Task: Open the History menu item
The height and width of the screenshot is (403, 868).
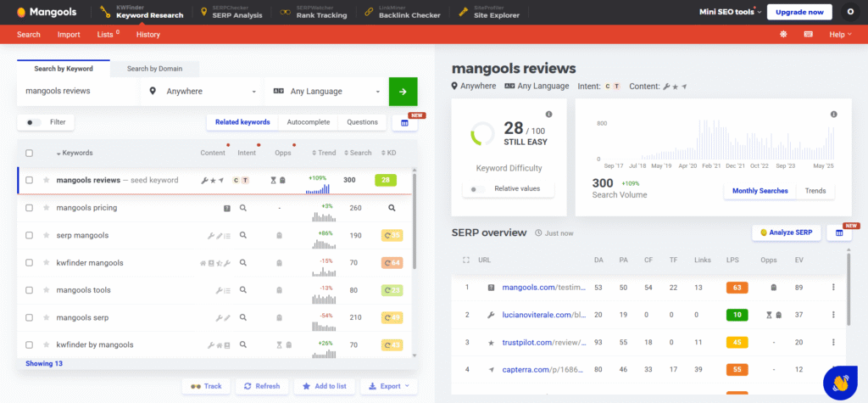Action: click(x=147, y=35)
